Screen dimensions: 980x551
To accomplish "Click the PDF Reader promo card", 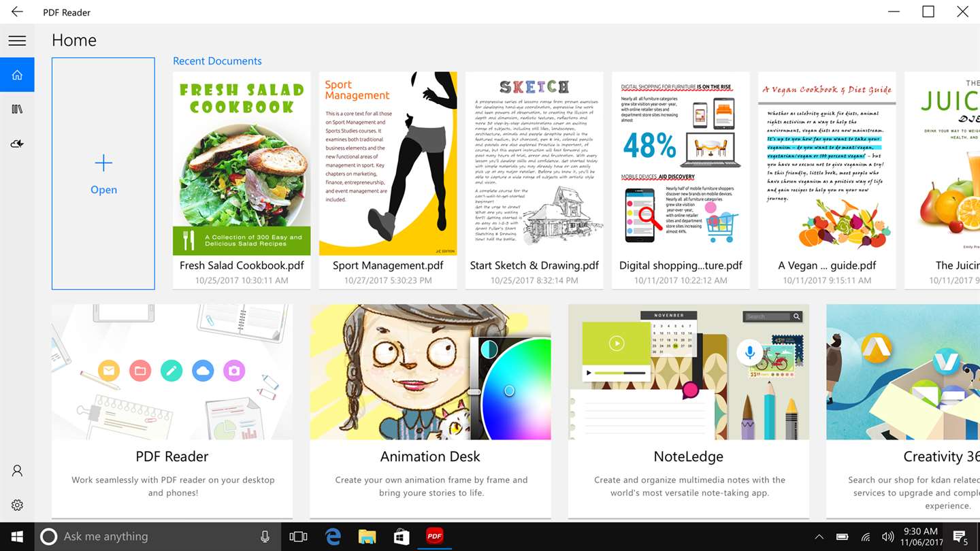I will [172, 412].
